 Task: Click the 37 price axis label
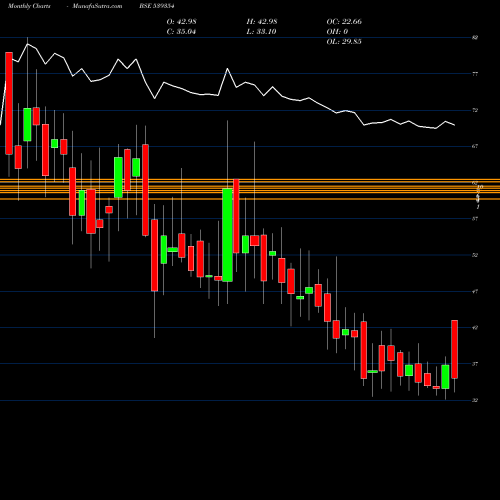(475, 364)
